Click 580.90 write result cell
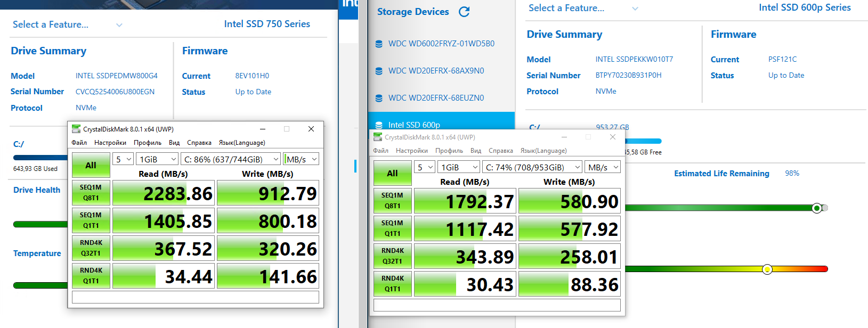Viewport: 868px width, 328px height. [x=570, y=201]
